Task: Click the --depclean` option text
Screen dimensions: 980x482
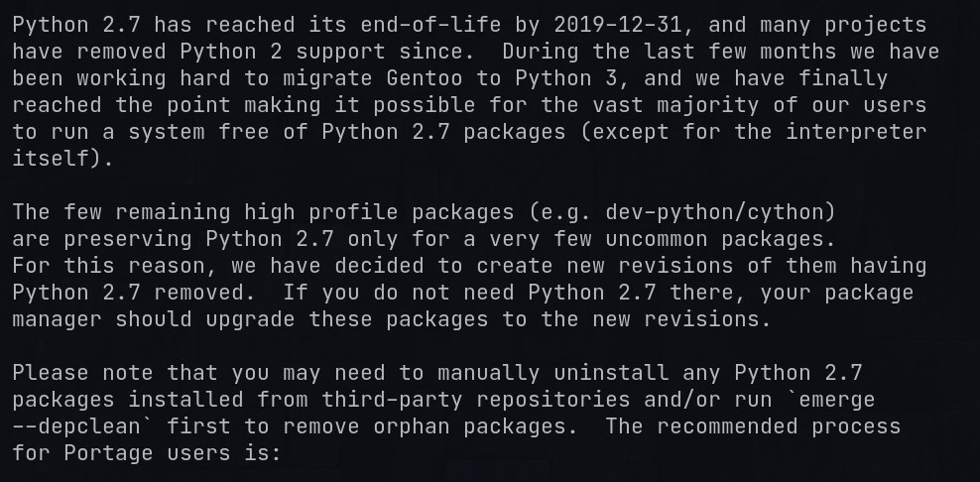Action: [82, 426]
